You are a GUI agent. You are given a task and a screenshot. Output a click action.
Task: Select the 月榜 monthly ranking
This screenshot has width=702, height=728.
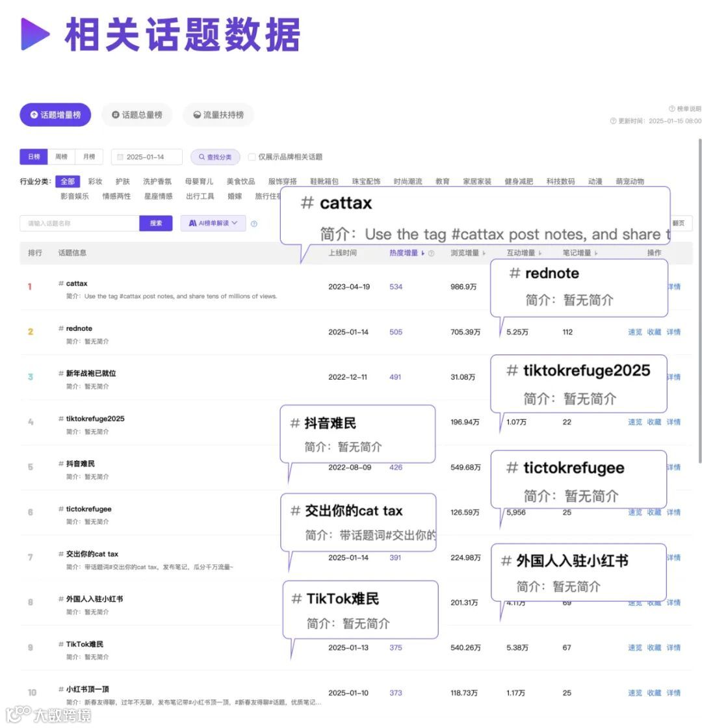coord(89,157)
